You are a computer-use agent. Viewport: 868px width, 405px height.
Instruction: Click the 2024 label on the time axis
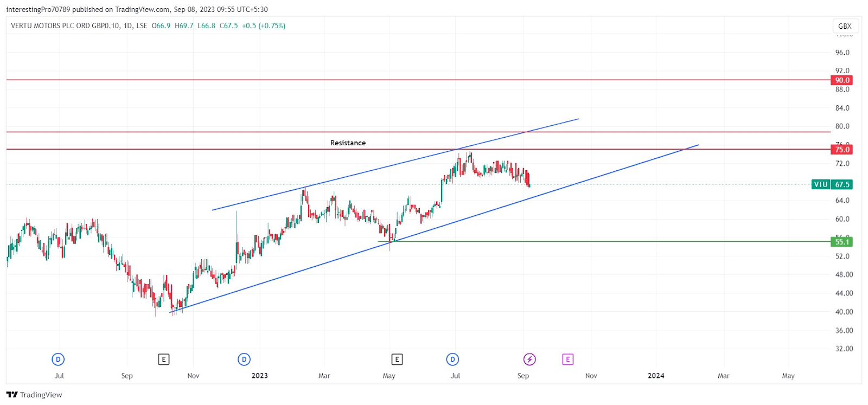656,376
